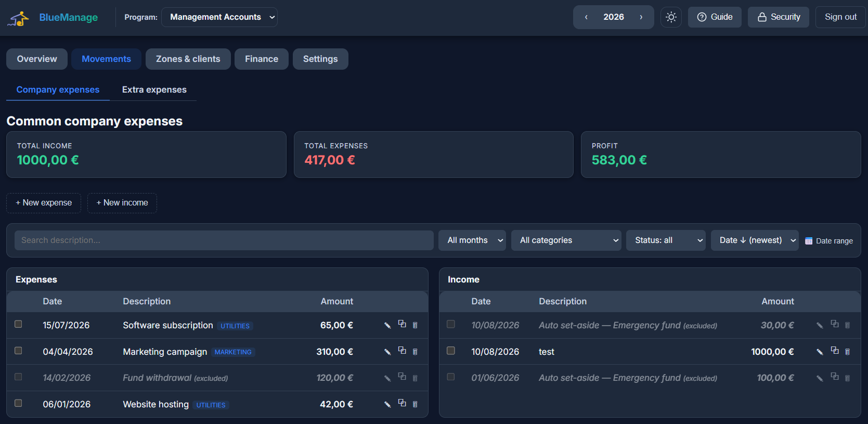Click the 310,00 € amount cell
The image size is (868, 424).
coord(334,352)
